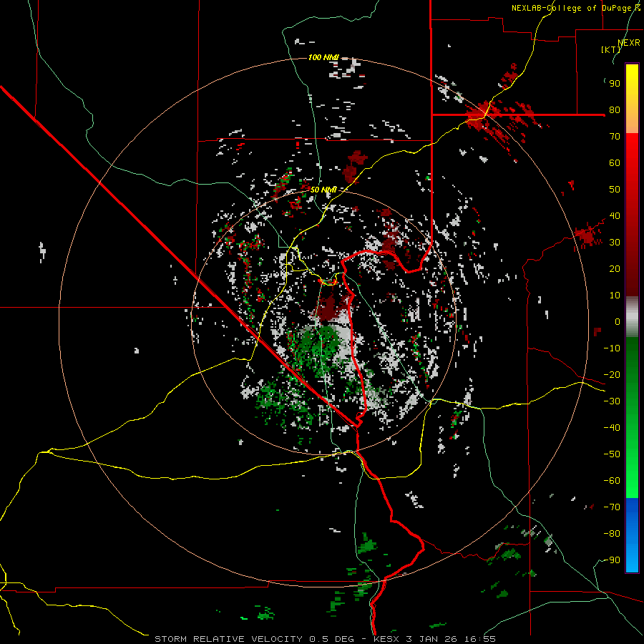Click the 0 value on the velocity scale
Viewport: 644px width, 644px height.
[x=618, y=322]
